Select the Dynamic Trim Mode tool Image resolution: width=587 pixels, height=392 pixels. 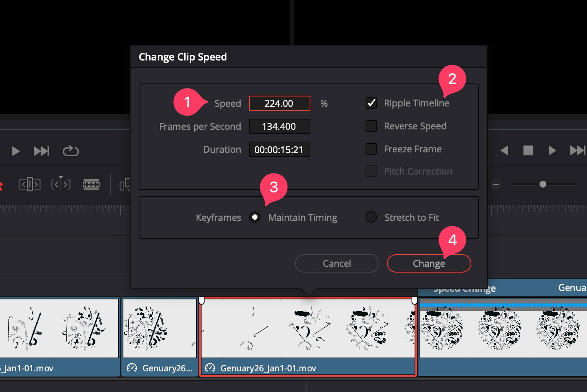coord(61,185)
